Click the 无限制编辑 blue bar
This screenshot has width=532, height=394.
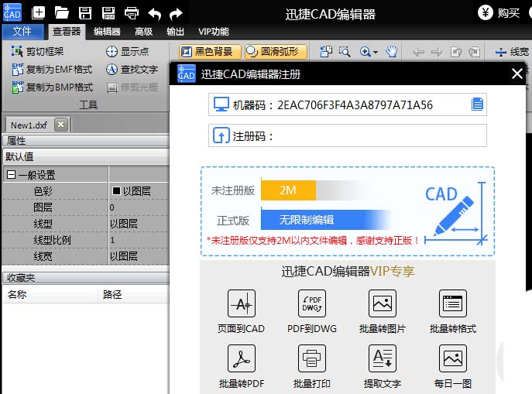326,220
